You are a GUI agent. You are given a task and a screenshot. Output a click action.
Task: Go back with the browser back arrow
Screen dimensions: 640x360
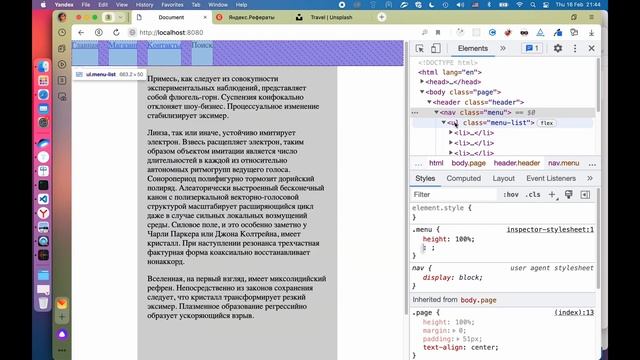click(81, 33)
